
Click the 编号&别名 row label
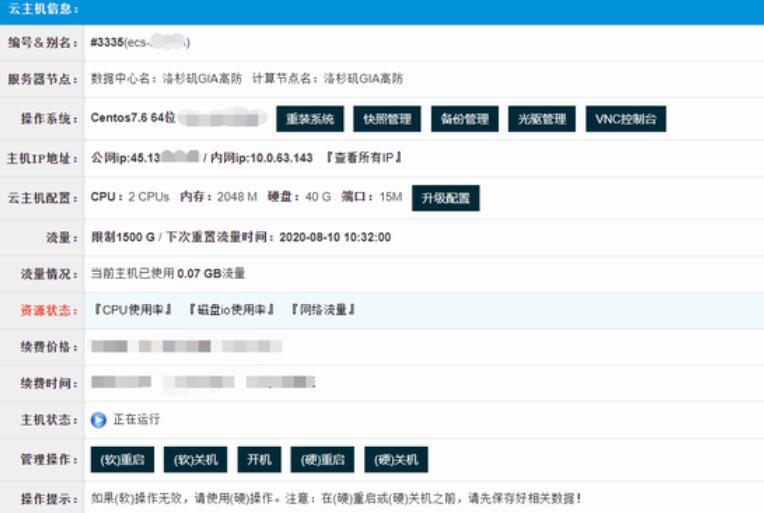point(42,42)
